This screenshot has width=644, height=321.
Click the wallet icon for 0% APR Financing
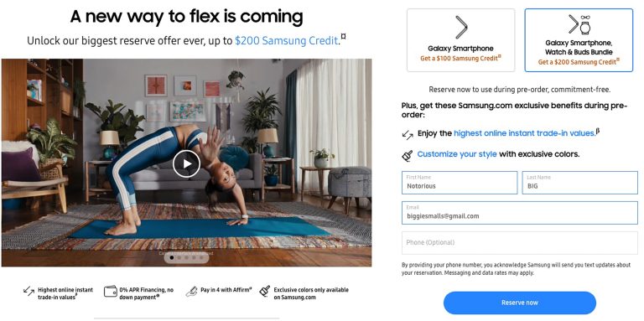pyautogui.click(x=110, y=291)
